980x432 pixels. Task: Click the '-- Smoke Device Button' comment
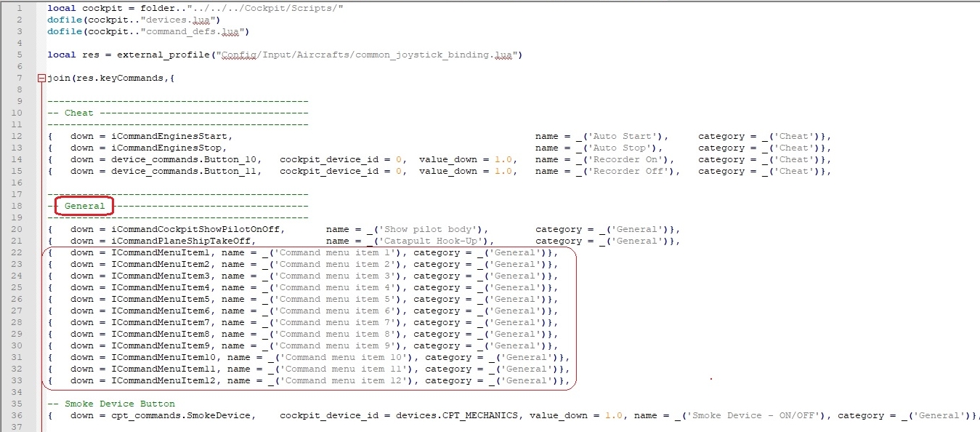click(111, 404)
